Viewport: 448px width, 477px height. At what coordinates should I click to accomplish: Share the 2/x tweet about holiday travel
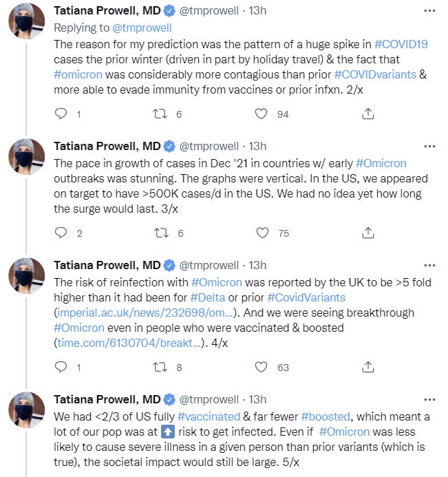click(367, 114)
